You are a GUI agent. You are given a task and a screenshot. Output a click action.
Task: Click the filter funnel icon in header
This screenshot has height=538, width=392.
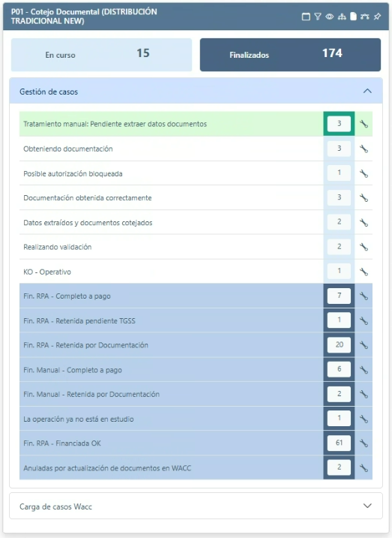tap(318, 17)
